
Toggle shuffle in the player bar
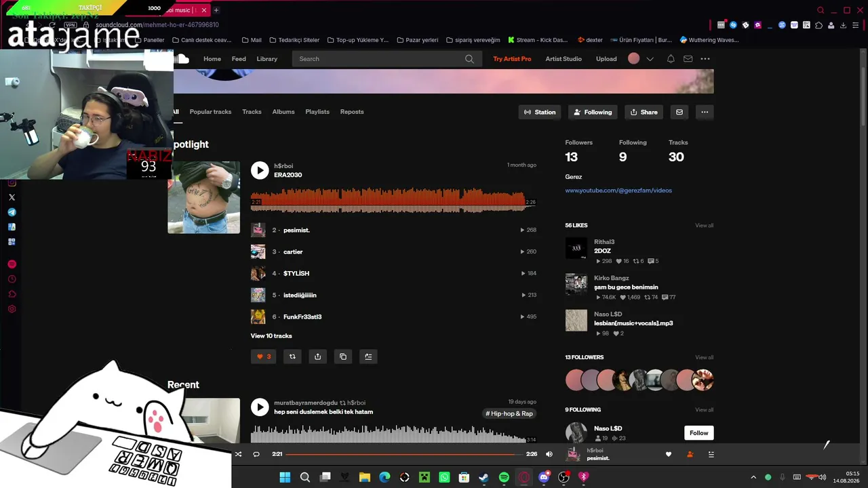coord(238,454)
